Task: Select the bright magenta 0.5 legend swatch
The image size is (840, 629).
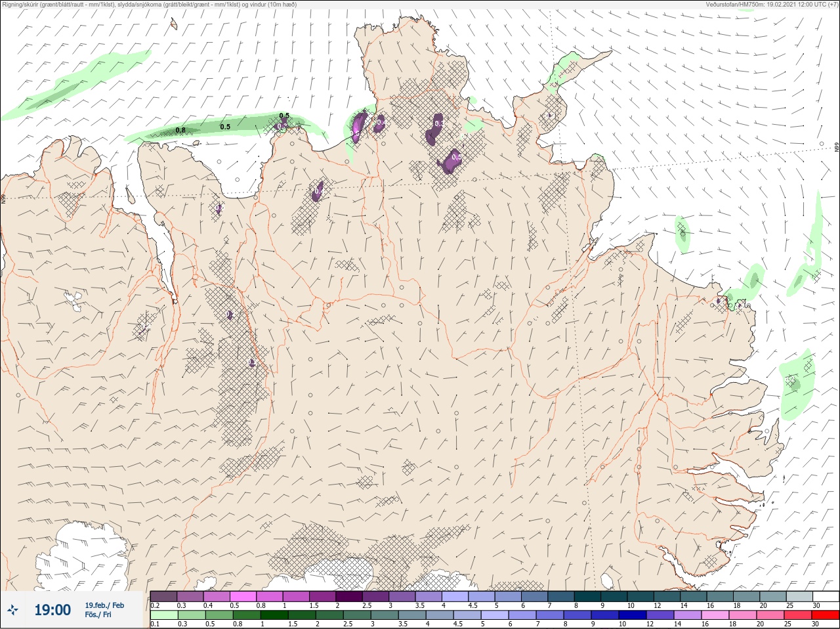Action: pos(243,596)
